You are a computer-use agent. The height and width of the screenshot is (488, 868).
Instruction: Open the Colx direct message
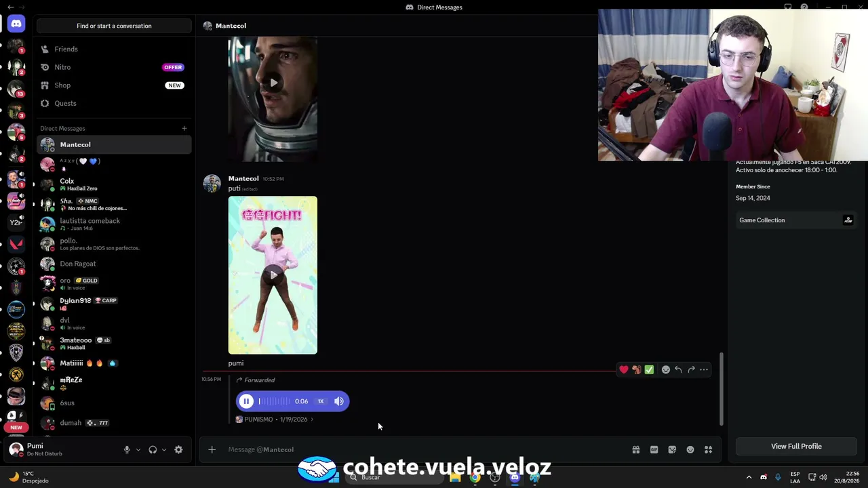(x=114, y=184)
